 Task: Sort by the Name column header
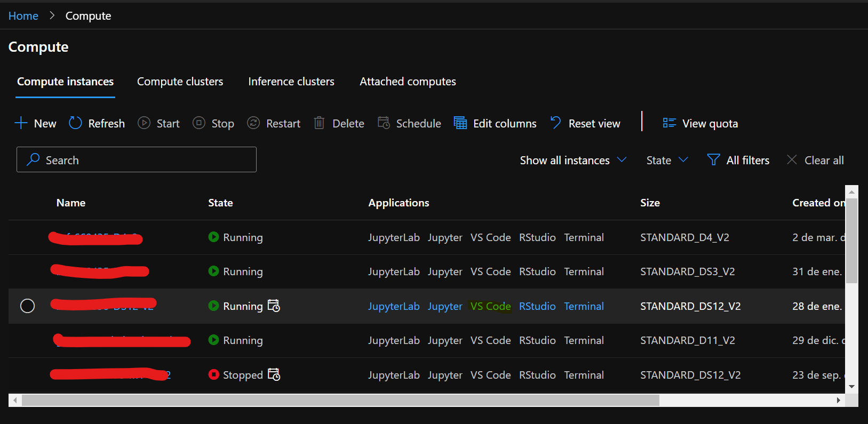[71, 203]
